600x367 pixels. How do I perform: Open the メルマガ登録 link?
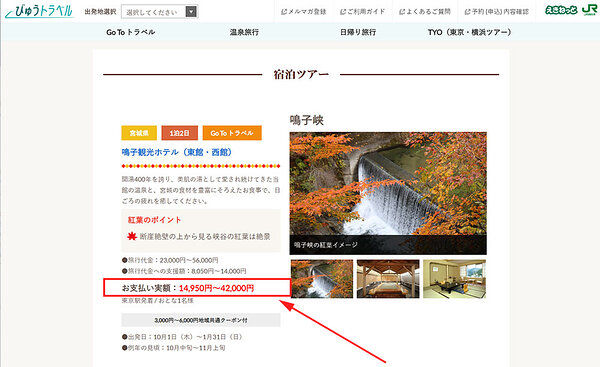(x=304, y=12)
